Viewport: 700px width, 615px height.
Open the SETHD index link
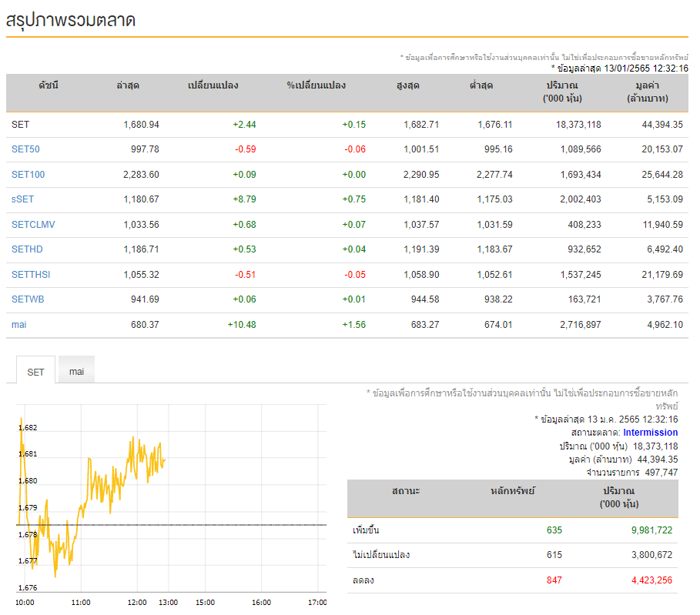pyautogui.click(x=27, y=249)
